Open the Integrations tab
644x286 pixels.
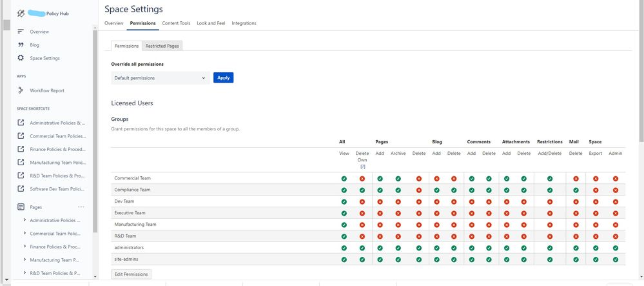(x=244, y=23)
